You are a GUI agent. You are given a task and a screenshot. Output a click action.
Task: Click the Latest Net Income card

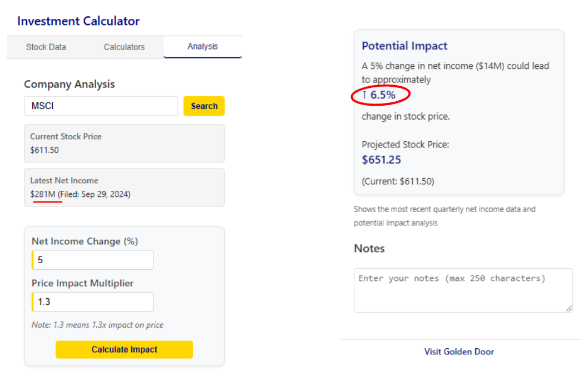click(x=124, y=187)
